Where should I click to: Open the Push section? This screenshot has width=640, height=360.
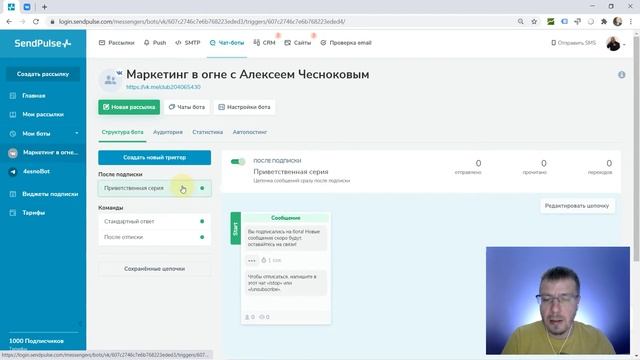pos(155,42)
